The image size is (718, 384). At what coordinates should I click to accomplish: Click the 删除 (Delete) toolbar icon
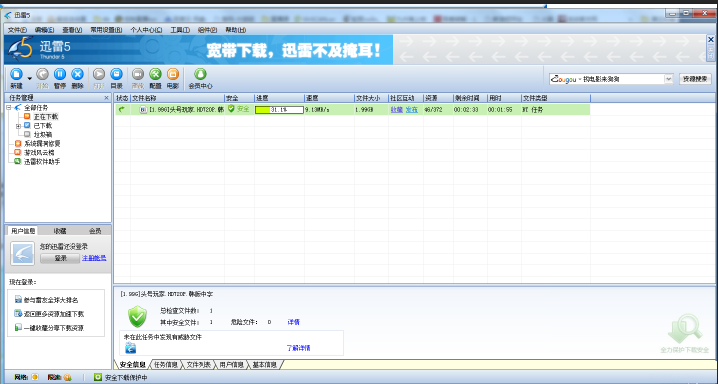pyautogui.click(x=77, y=75)
